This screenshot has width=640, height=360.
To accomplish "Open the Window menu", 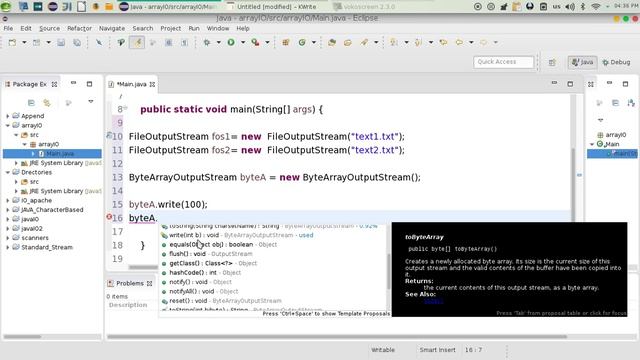I will coord(218,29).
